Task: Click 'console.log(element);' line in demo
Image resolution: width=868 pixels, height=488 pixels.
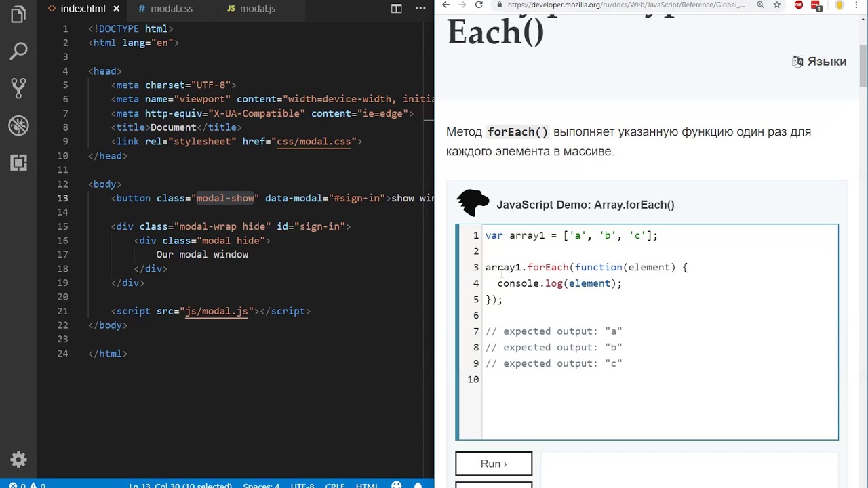Action: (559, 283)
